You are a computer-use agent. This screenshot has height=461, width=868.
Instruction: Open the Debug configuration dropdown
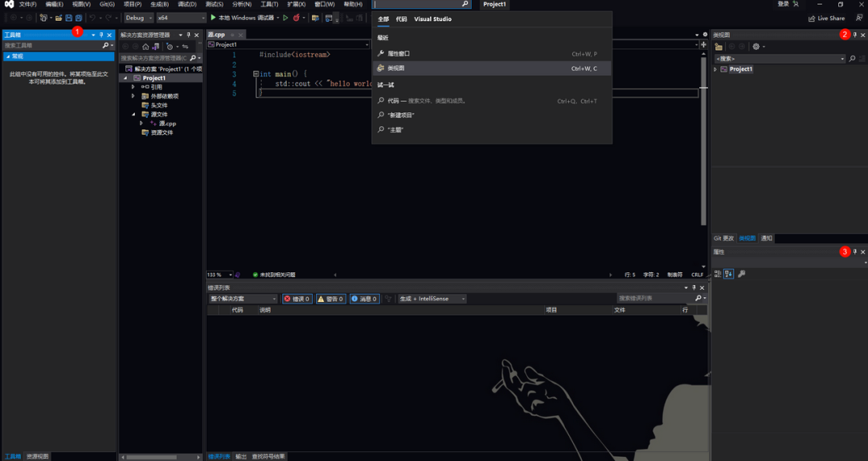click(138, 18)
